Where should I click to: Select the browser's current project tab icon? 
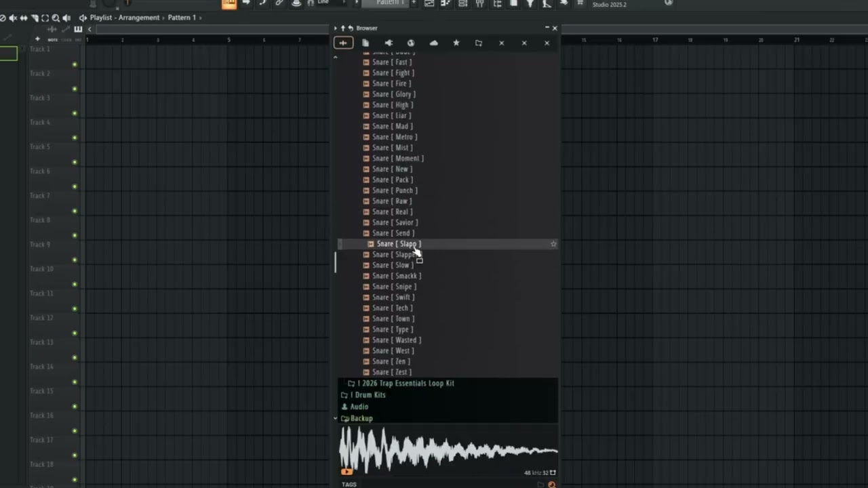(366, 43)
